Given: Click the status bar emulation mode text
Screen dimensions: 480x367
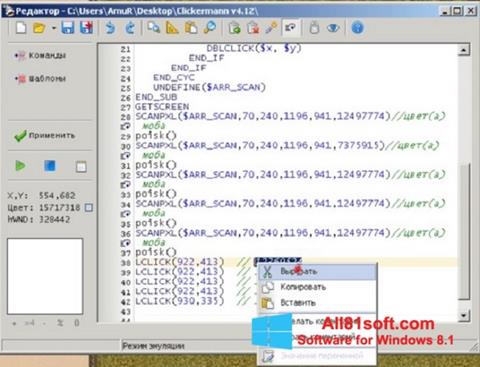Looking at the screenshot, I should pos(153,346).
